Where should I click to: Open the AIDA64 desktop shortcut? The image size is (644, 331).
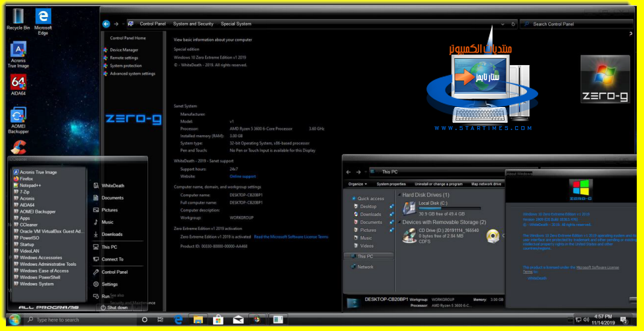point(18,85)
